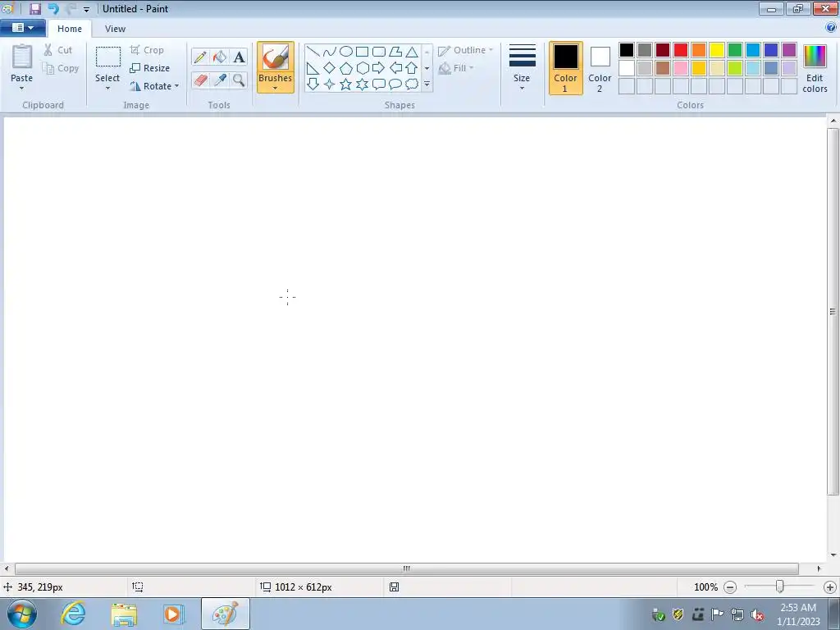
Task: Pick the Oval callout shape
Action: coord(395,84)
